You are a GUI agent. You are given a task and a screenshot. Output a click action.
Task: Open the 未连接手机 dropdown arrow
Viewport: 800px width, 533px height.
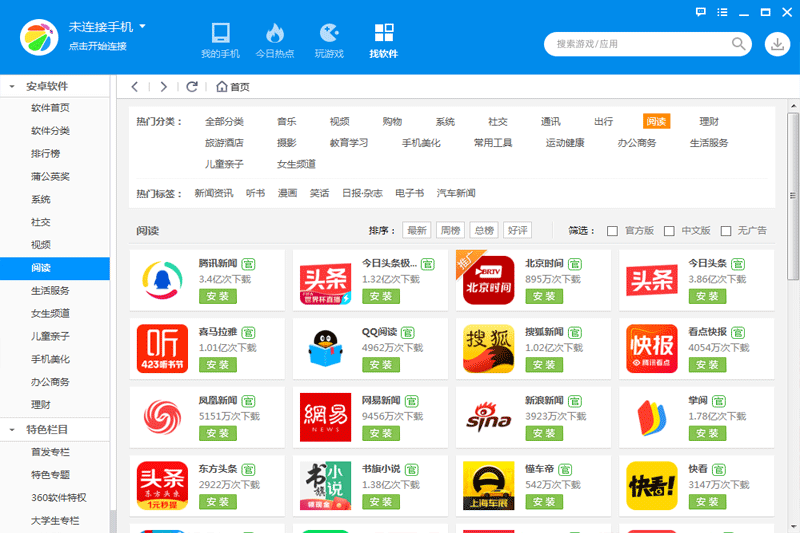pos(143,26)
